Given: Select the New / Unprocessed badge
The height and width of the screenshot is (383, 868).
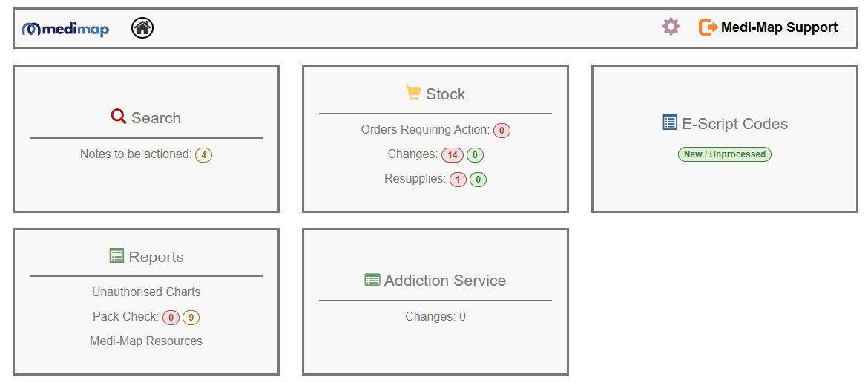Looking at the screenshot, I should click(x=725, y=154).
